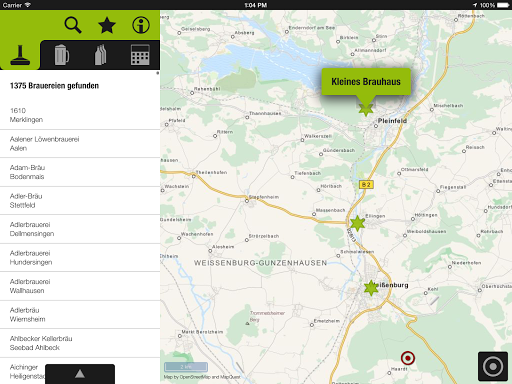This screenshot has height=384, width=512.
Task: Show app info via the info icon
Action: coord(141,25)
